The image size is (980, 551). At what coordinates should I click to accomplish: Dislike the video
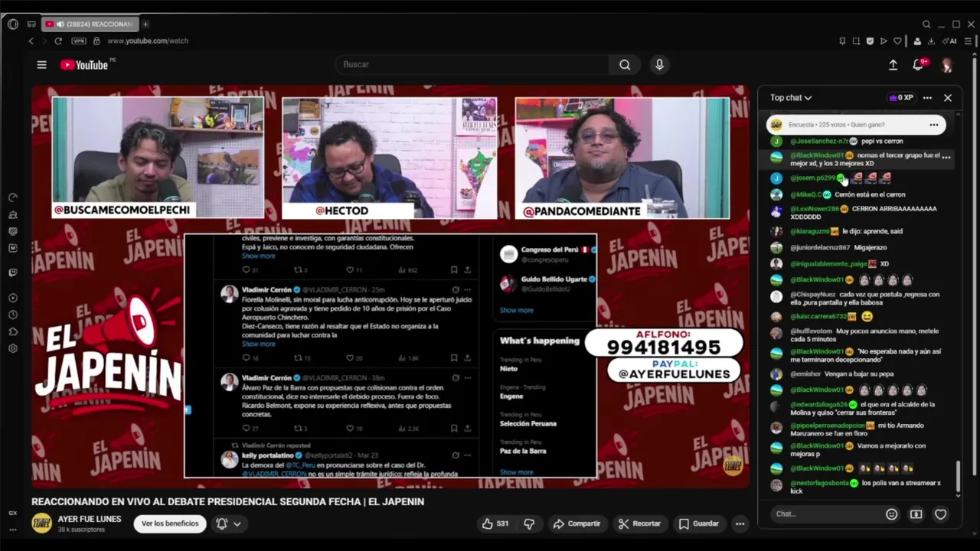529,523
